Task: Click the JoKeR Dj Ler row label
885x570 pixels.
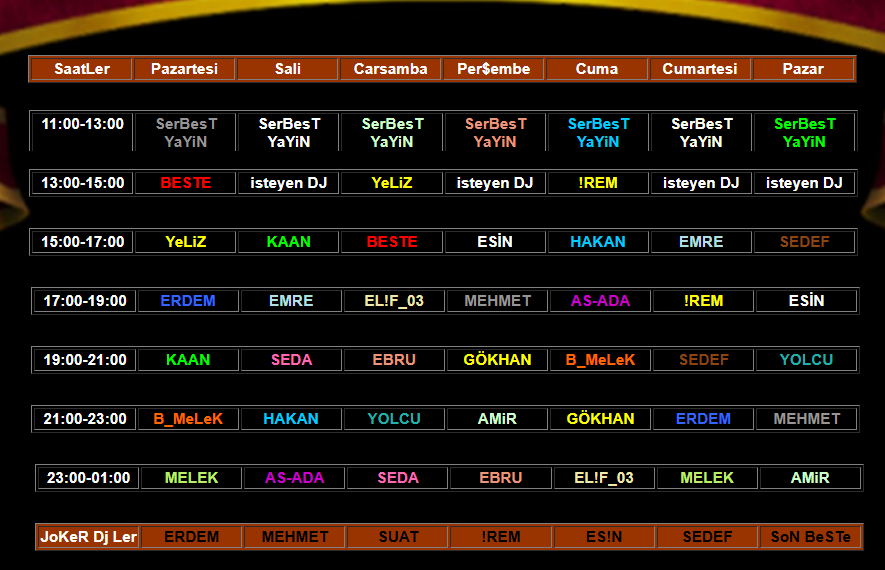Action: tap(88, 537)
